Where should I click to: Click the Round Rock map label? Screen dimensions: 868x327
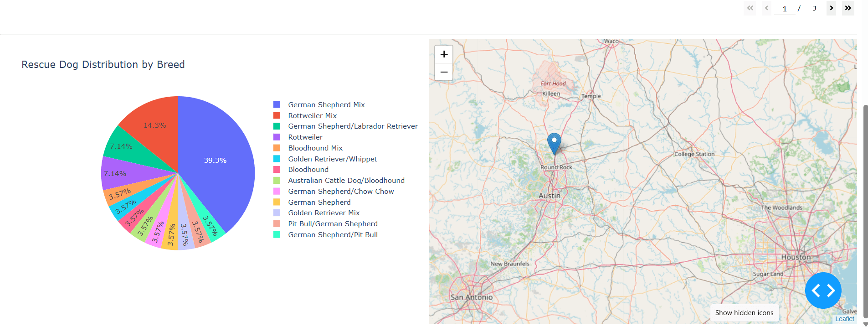tap(556, 167)
